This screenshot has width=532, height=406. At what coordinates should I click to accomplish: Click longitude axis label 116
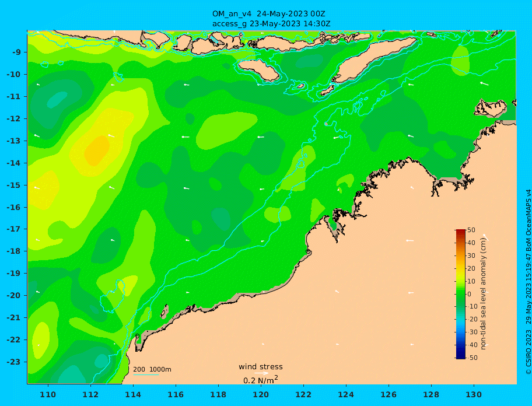176,395
